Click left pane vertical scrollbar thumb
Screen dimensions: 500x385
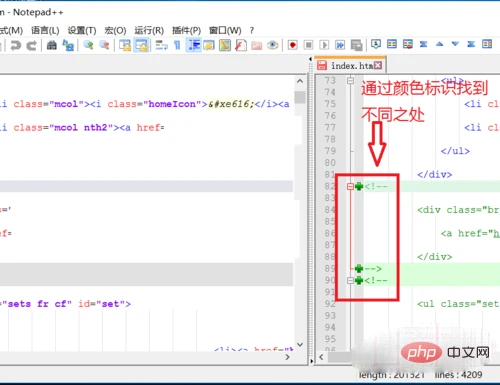click(300, 97)
